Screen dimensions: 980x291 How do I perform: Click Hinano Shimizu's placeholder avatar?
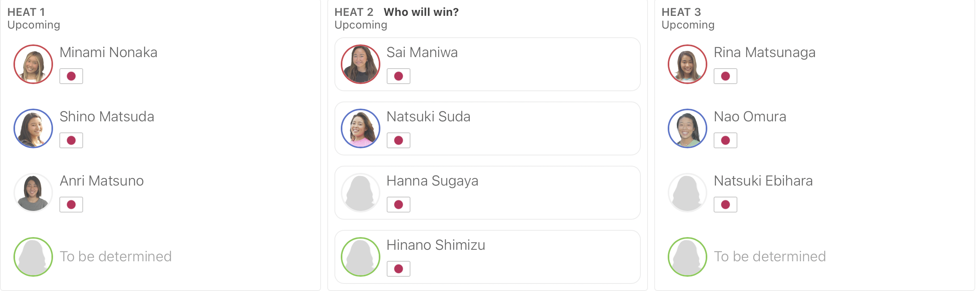(x=361, y=257)
